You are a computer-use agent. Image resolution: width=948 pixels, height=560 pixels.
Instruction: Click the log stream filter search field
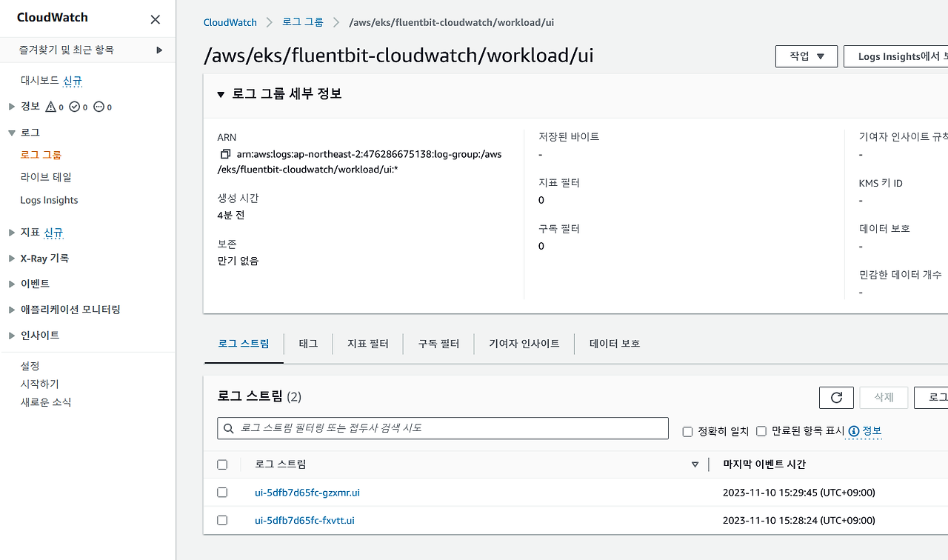coord(443,428)
